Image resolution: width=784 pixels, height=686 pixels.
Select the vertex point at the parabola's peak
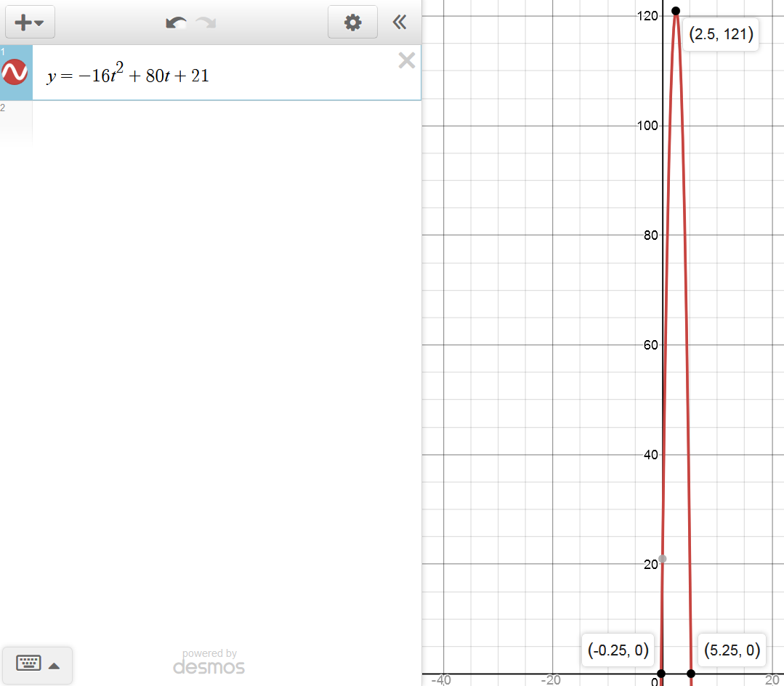676,11
